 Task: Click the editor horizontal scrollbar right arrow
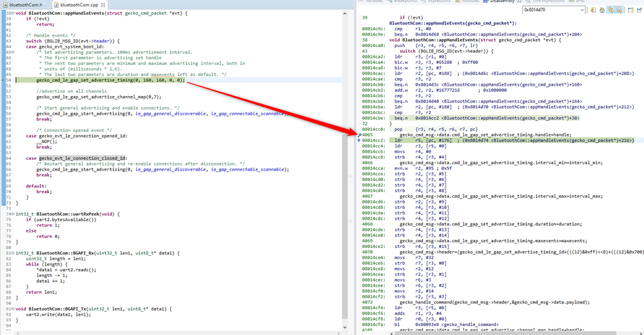[x=338, y=333]
